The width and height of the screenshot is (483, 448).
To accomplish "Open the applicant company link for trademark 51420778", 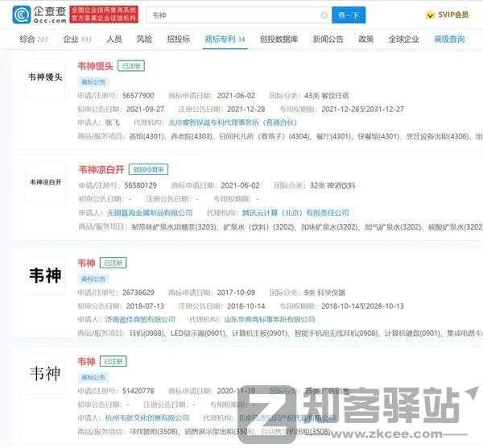I will 147,417.
